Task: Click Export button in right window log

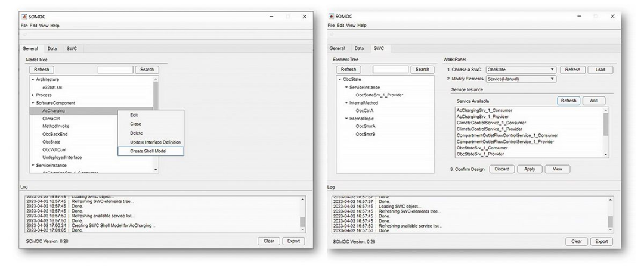Action: pos(601,241)
